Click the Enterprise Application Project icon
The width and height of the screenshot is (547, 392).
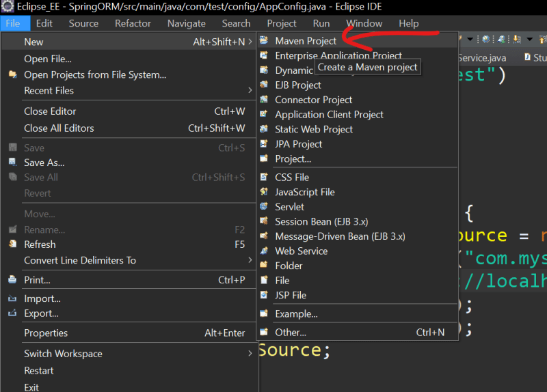click(x=264, y=55)
